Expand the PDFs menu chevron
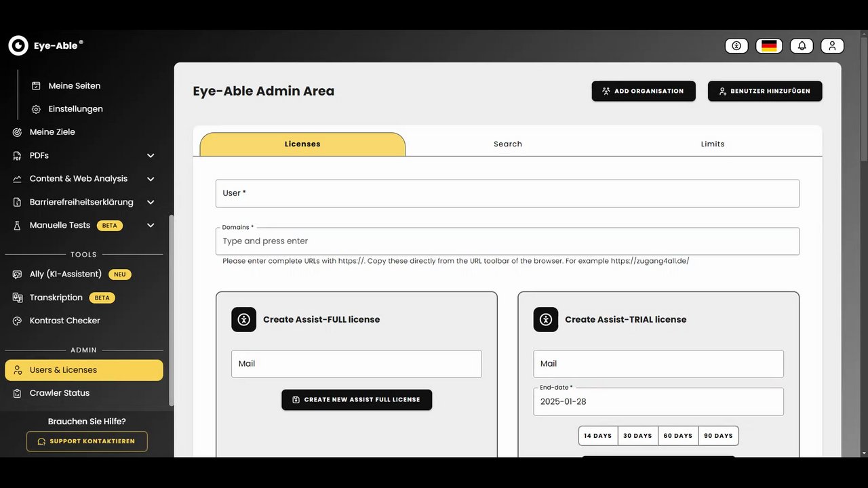The height and width of the screenshot is (488, 868). pos(151,156)
